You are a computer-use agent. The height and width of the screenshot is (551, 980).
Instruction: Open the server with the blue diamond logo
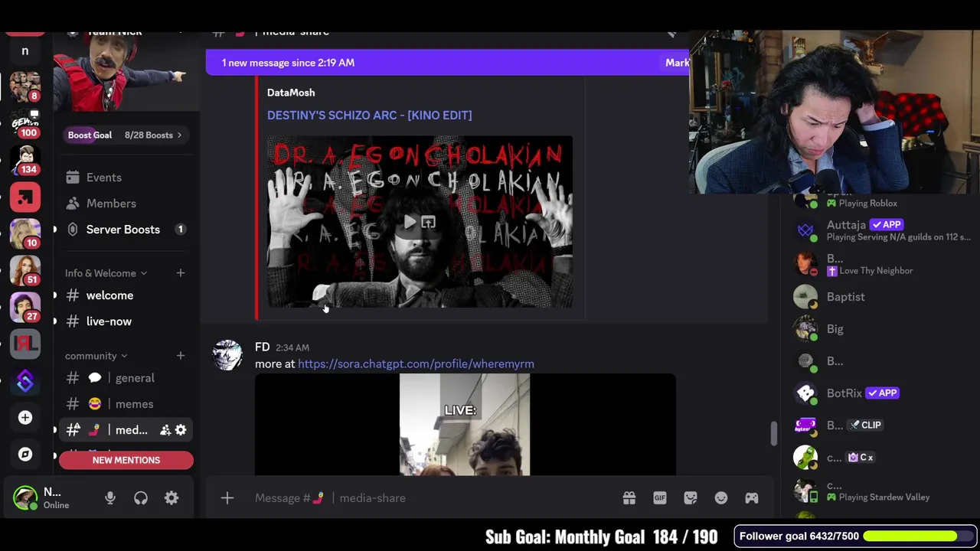(25, 380)
